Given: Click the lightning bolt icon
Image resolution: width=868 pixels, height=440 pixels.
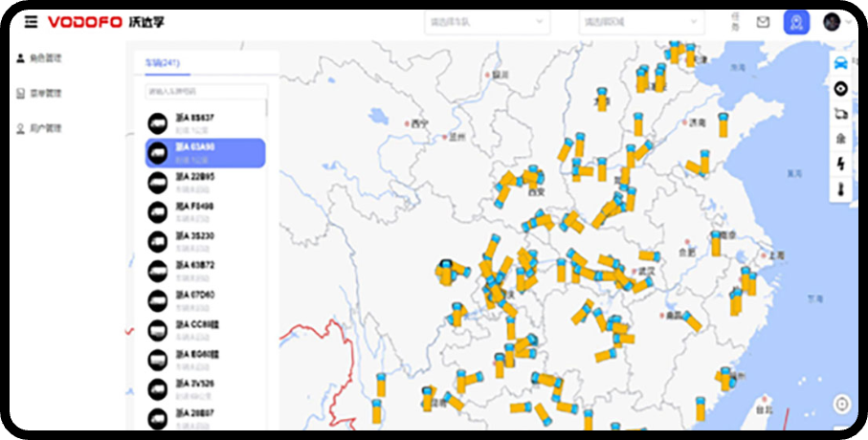Looking at the screenshot, I should [x=840, y=164].
